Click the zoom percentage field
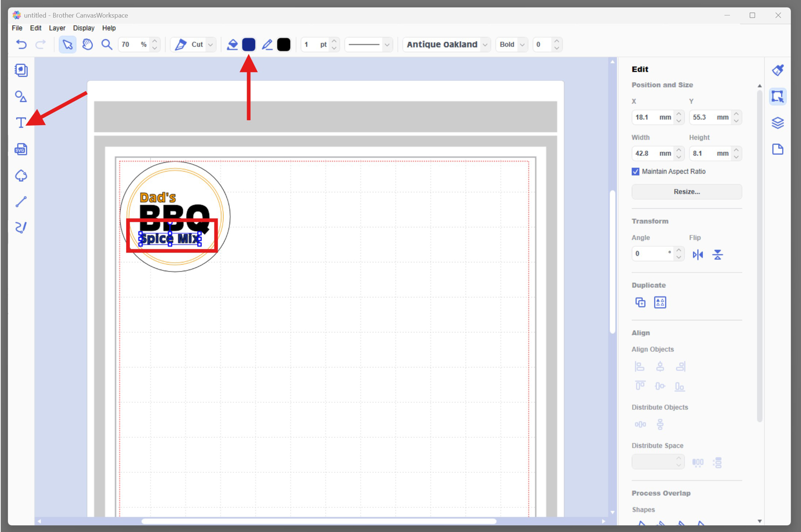Screen dimensions: 801x532 coord(134,44)
